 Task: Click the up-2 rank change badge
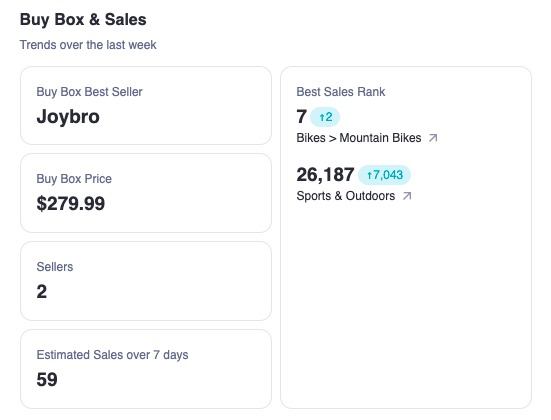click(x=325, y=117)
